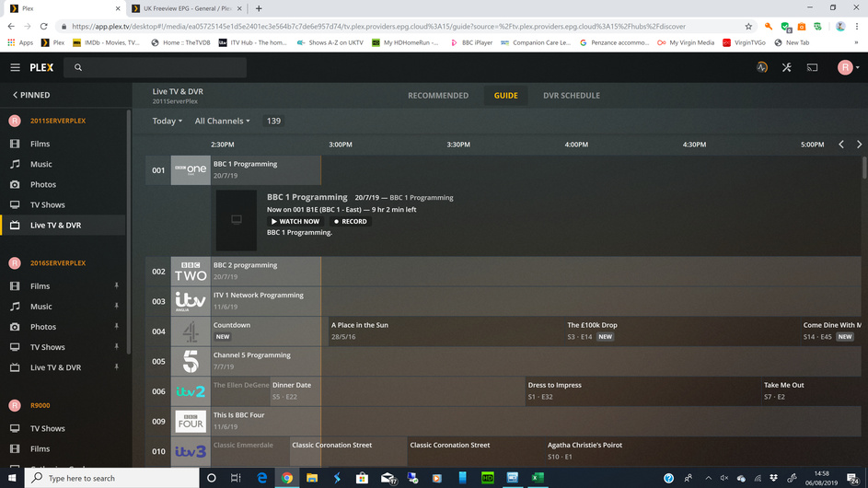Select BBC One channel logo
The height and width of the screenshot is (488, 868).
[191, 170]
